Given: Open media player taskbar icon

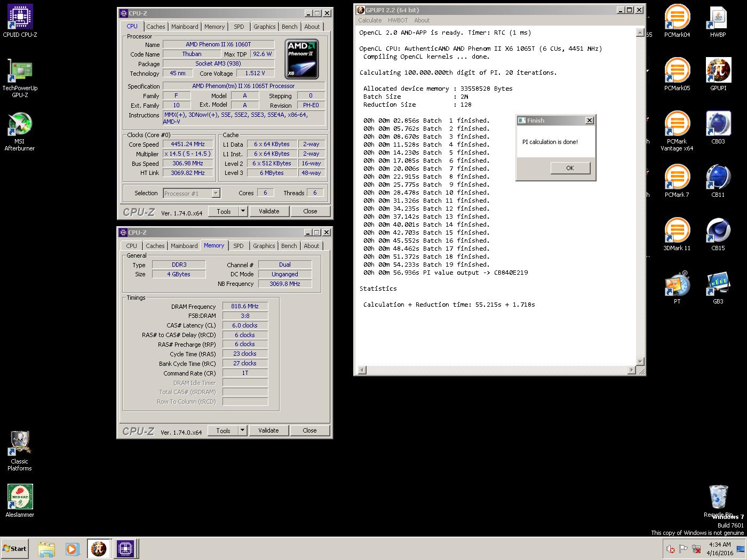Looking at the screenshot, I should (x=72, y=549).
